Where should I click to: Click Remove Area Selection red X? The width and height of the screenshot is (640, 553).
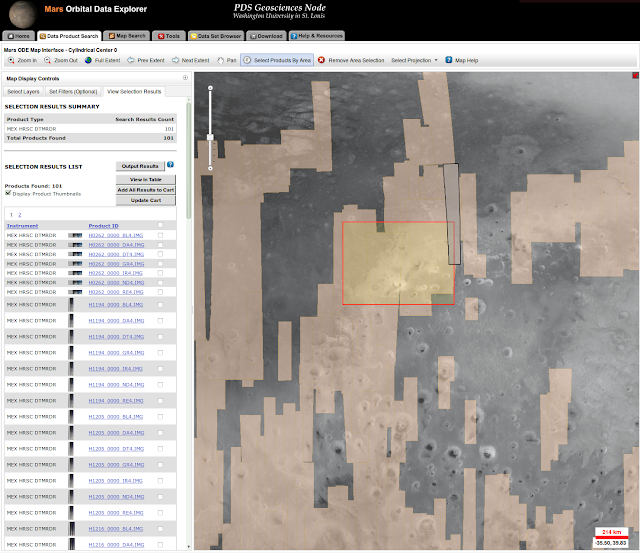(351, 60)
